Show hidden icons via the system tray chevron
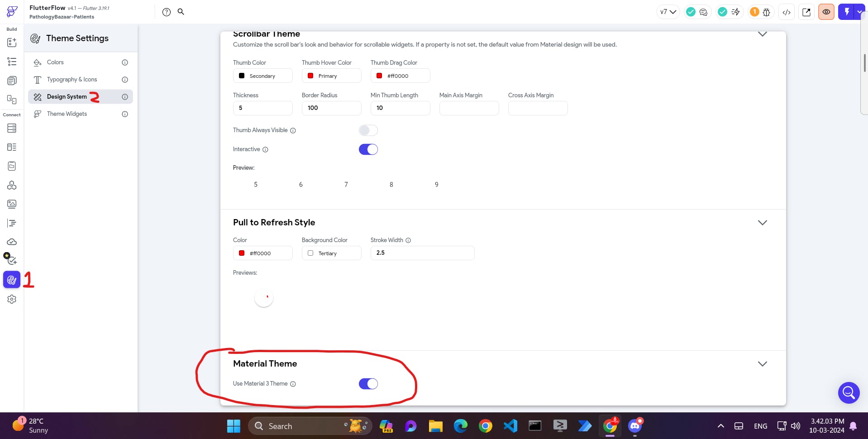Viewport: 868px width, 439px height. coord(721,426)
